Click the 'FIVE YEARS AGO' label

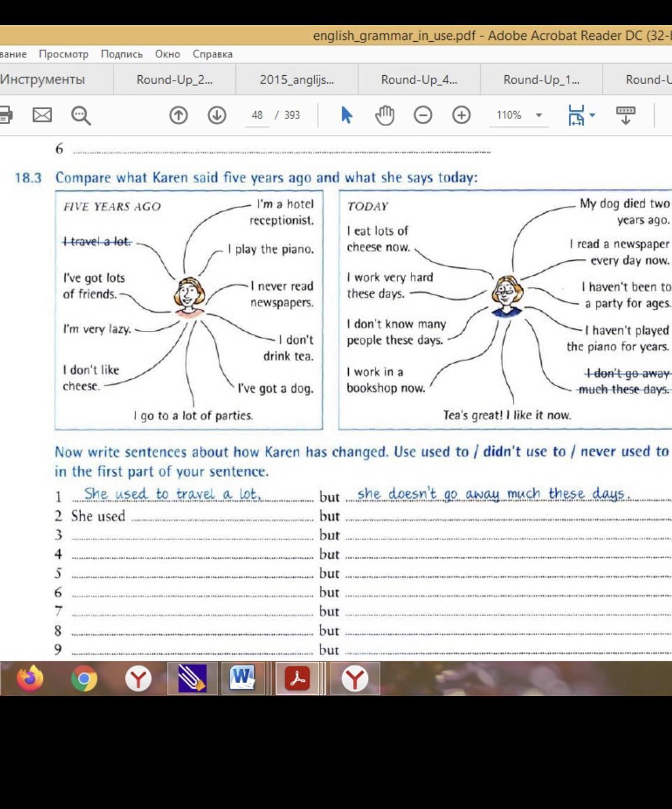pyautogui.click(x=112, y=207)
